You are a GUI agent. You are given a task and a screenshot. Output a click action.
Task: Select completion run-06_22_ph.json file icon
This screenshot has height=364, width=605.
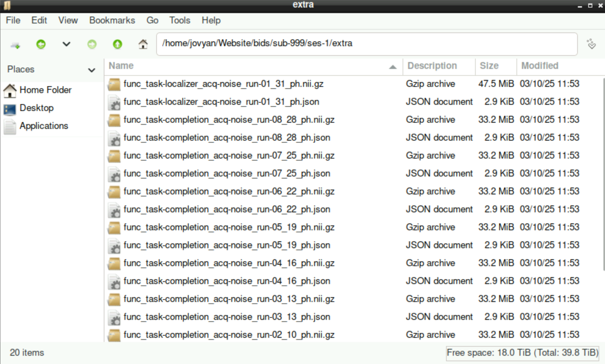[x=114, y=210]
